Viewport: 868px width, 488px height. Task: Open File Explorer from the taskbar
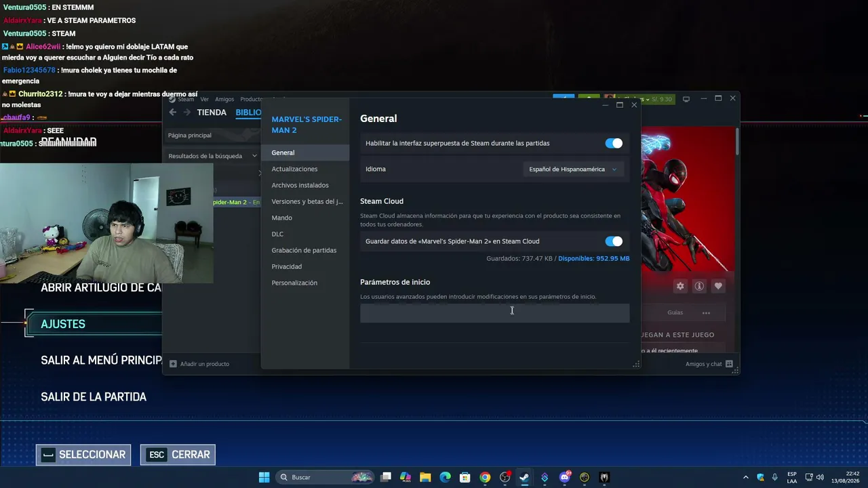(425, 477)
